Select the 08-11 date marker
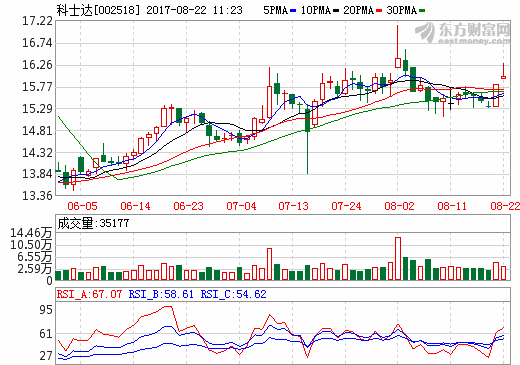 coord(452,206)
